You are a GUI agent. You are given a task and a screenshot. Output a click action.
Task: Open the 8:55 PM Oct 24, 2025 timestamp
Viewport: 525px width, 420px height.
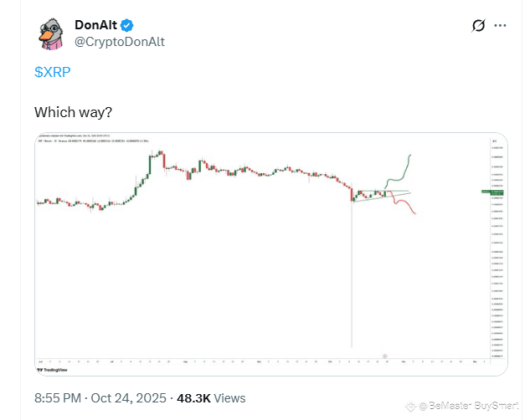click(100, 398)
